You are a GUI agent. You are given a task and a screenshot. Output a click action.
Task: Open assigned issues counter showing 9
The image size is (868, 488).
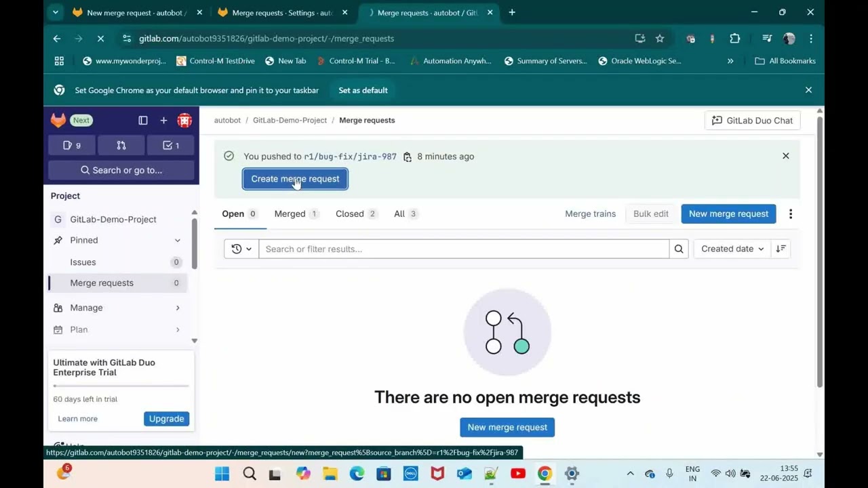click(72, 145)
